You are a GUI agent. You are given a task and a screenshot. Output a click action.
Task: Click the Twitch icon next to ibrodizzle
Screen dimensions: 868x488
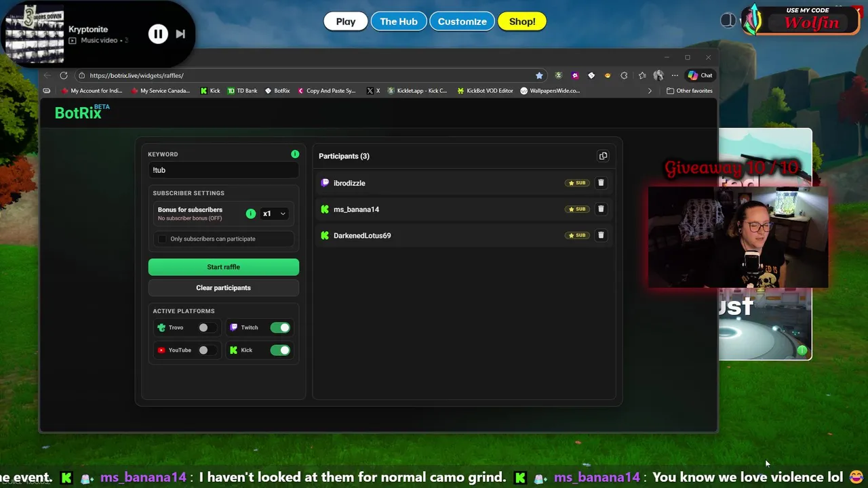[x=325, y=183]
